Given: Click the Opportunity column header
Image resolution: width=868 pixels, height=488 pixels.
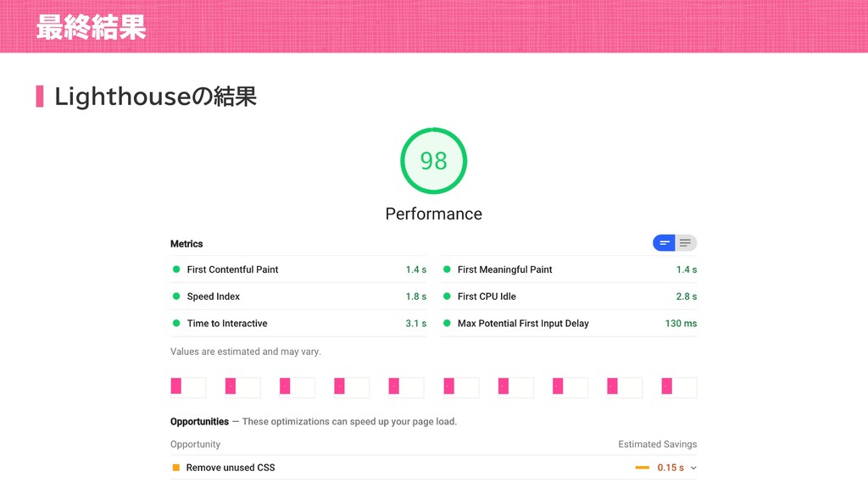Looking at the screenshot, I should tap(196, 444).
